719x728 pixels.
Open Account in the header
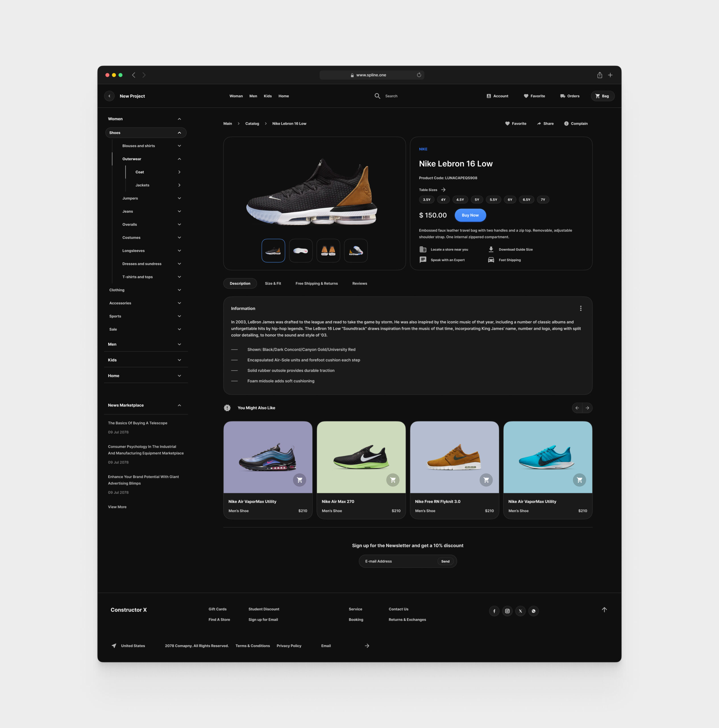click(x=497, y=96)
